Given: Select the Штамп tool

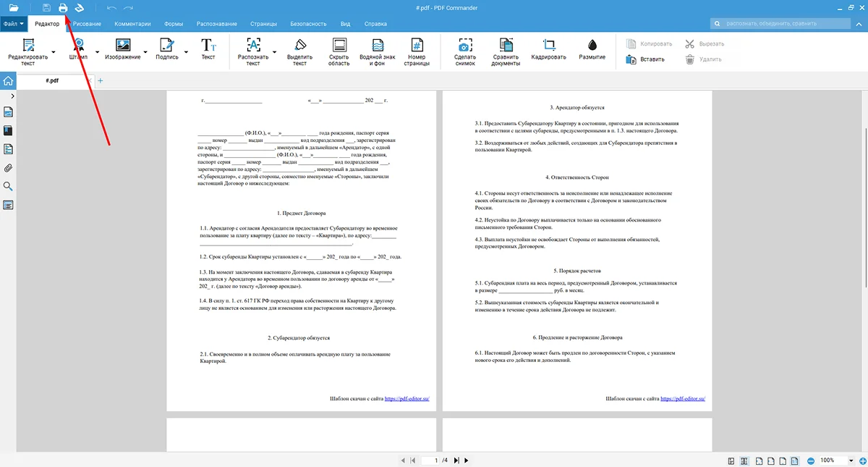Looking at the screenshot, I should 78,49.
